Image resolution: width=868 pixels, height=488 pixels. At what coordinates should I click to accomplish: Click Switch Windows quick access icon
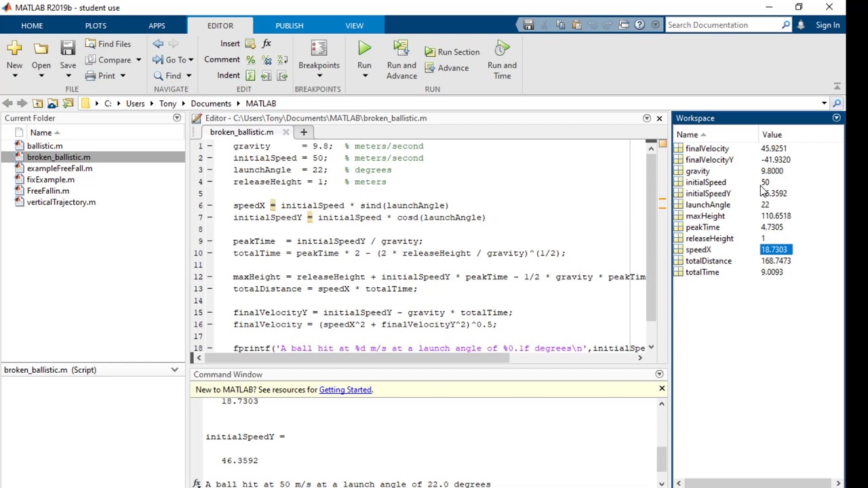(x=624, y=25)
